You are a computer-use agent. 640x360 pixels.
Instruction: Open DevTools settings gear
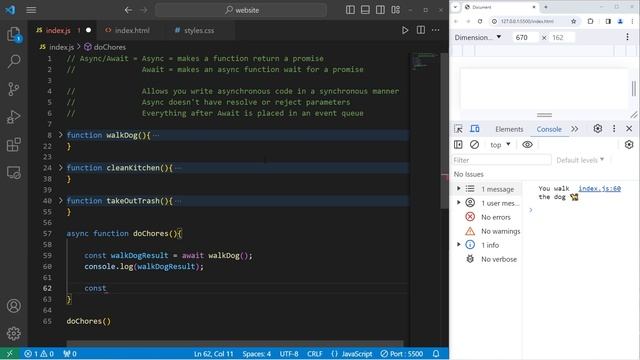598,129
